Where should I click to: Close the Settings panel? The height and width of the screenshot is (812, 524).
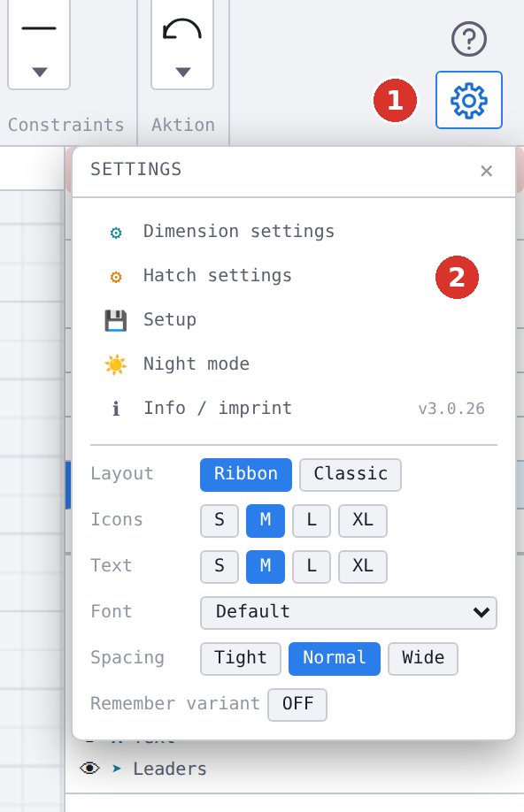[x=486, y=171]
